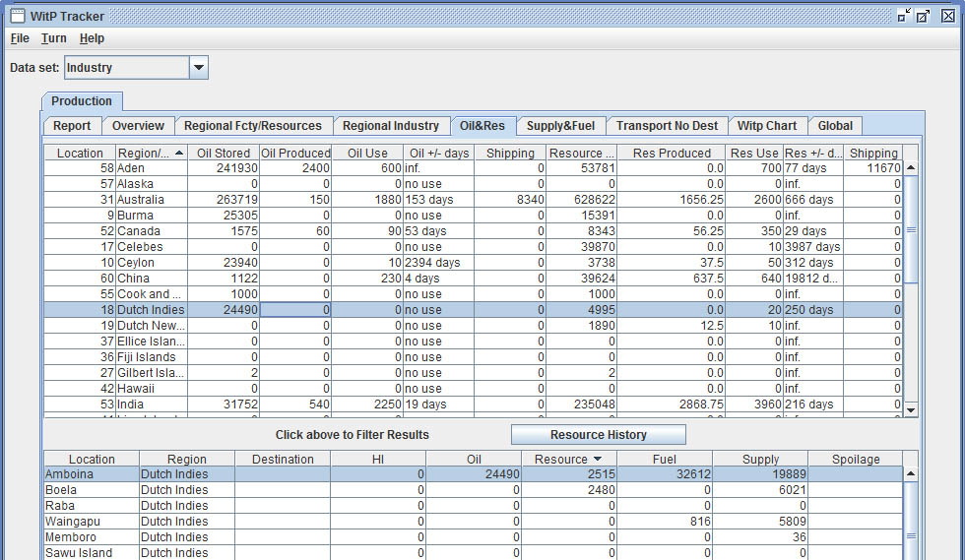This screenshot has width=965, height=560.
Task: Click the iconify button in title bar
Action: pos(903,16)
